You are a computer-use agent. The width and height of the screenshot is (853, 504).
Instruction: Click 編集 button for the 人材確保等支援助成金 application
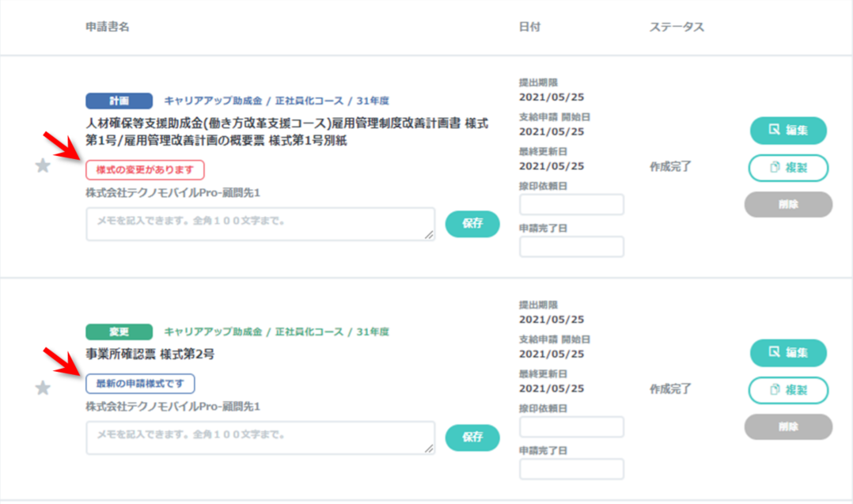(x=787, y=131)
